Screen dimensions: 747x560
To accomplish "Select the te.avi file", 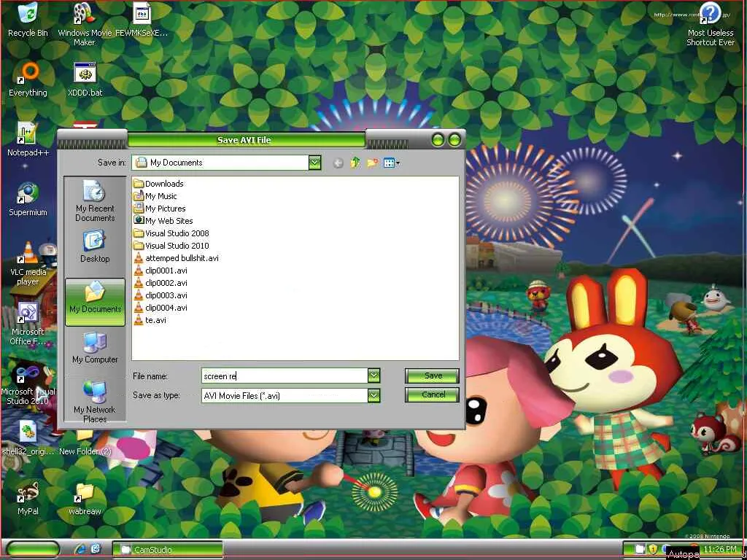I will click(x=150, y=320).
